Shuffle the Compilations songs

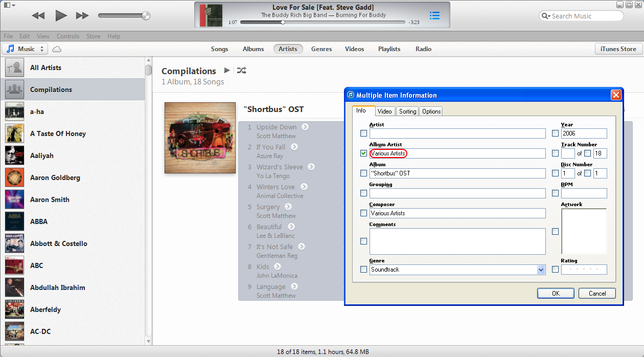tap(242, 71)
